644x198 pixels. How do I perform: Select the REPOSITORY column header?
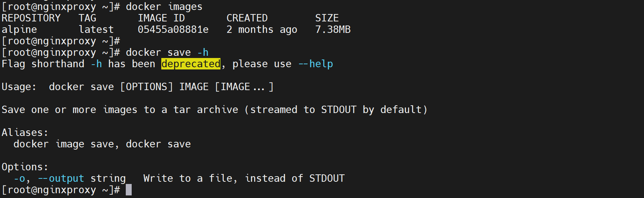click(31, 18)
